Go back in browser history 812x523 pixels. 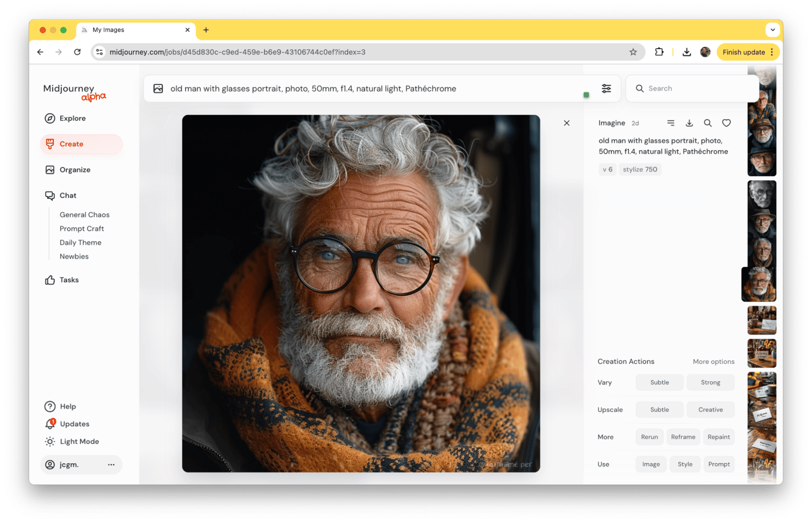pos(41,52)
